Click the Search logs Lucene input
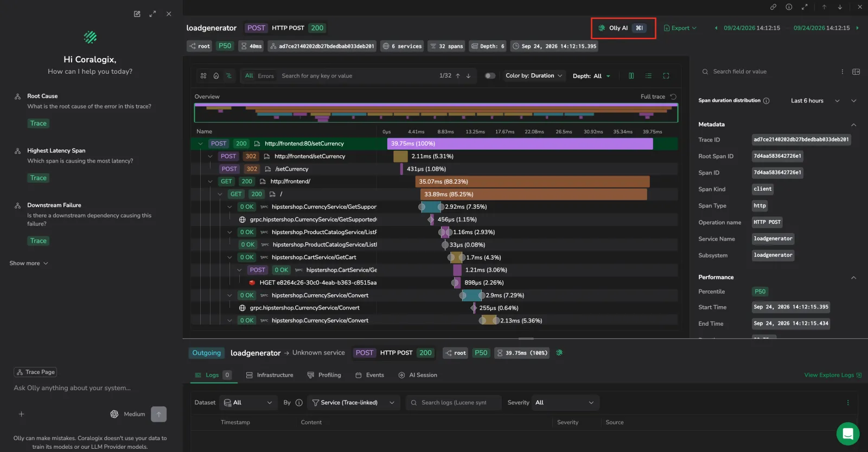This screenshot has height=452, width=868. point(454,403)
